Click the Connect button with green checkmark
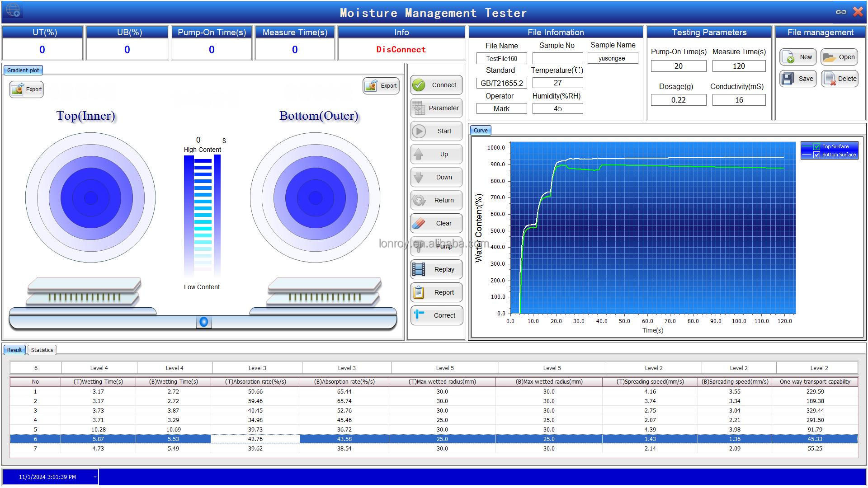 [x=436, y=85]
